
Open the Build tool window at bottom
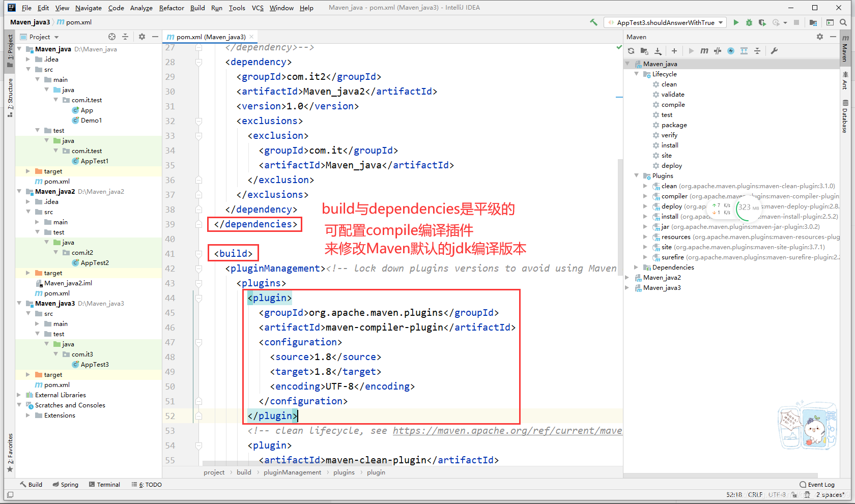click(x=31, y=485)
